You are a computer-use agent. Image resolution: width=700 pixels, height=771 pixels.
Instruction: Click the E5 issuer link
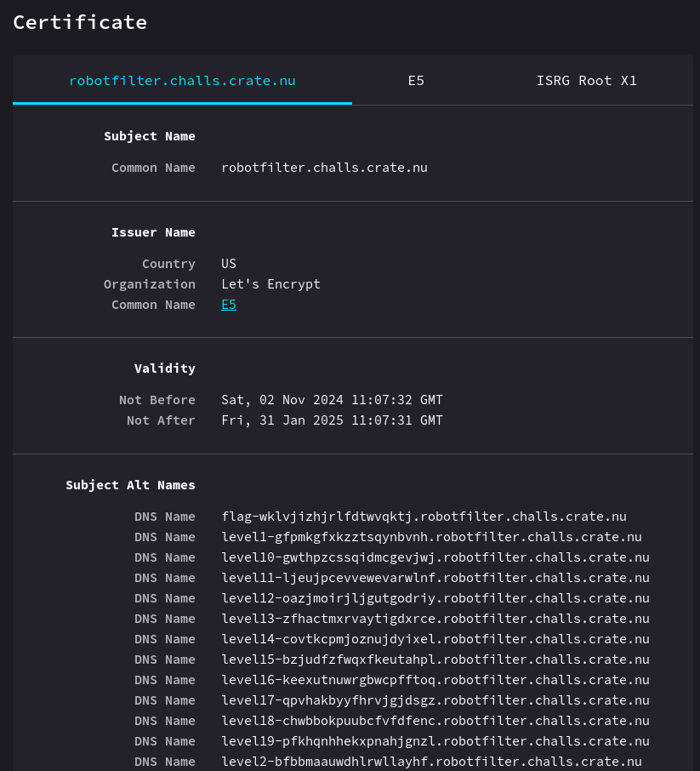click(x=229, y=304)
